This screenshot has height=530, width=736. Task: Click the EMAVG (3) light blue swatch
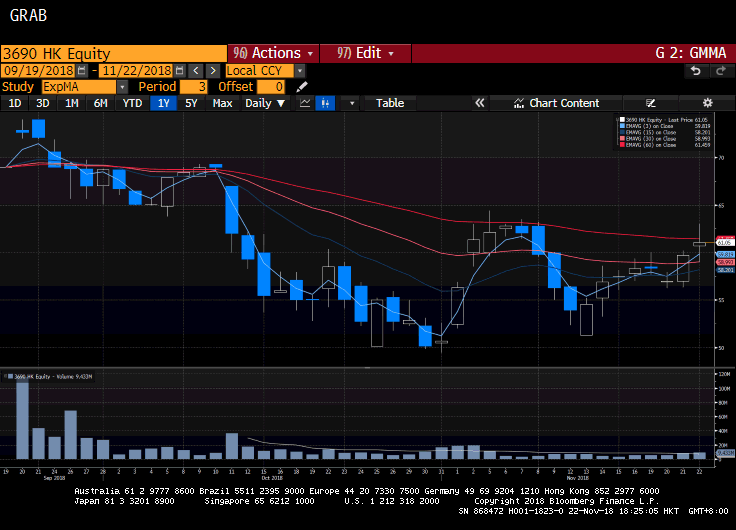pyautogui.click(x=622, y=126)
